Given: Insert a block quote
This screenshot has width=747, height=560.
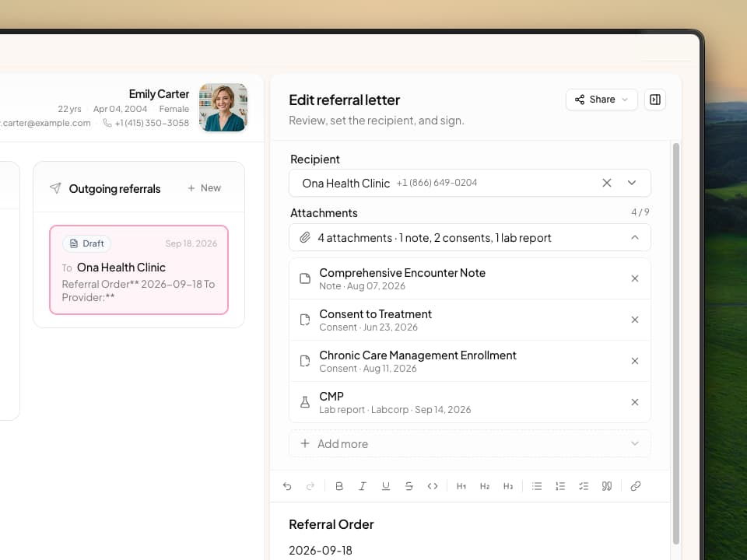Looking at the screenshot, I should click(607, 486).
